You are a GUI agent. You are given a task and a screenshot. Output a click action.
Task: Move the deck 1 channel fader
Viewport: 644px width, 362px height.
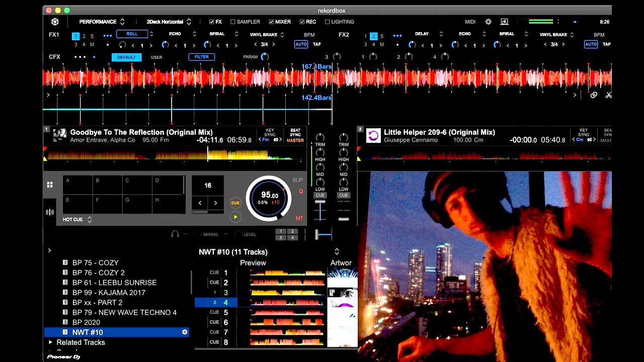320,202
